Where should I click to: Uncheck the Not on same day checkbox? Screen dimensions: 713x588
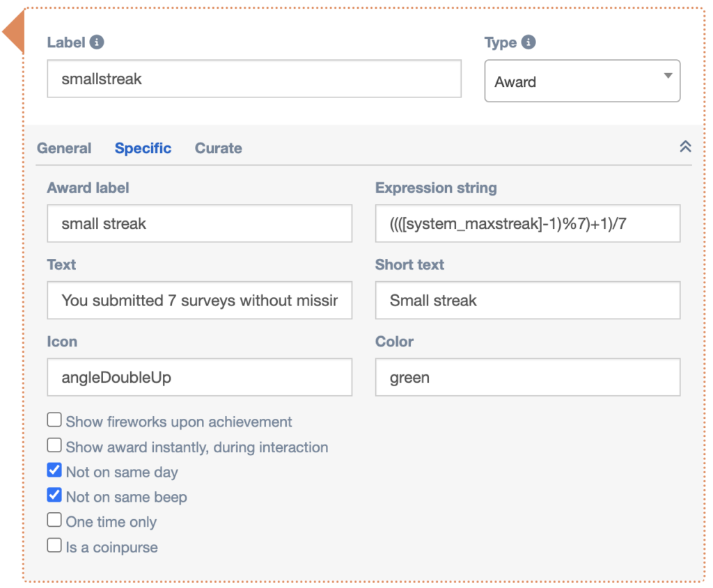[54, 471]
